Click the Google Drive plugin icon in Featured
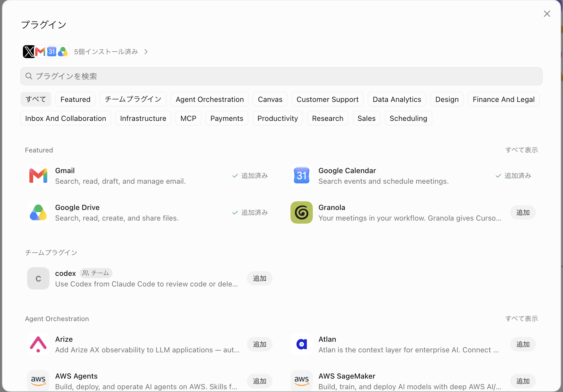Screen dimensions: 563x392 click(38, 212)
